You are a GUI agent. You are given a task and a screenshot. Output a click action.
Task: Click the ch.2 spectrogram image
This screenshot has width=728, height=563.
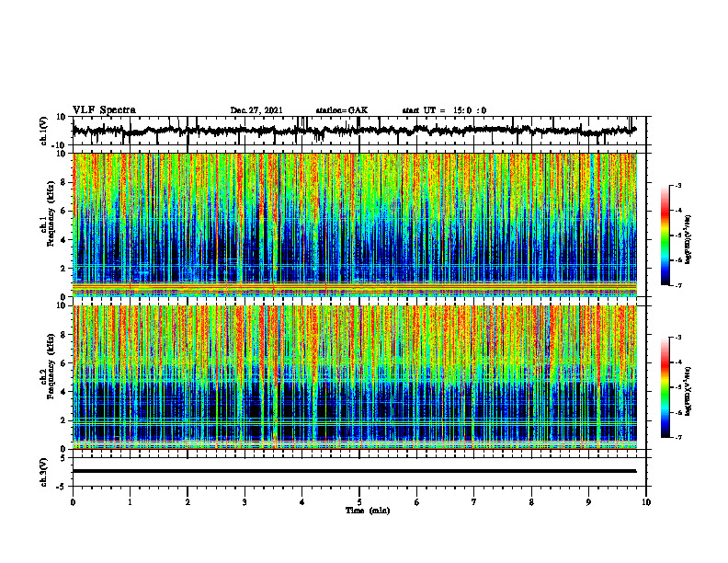click(x=355, y=377)
